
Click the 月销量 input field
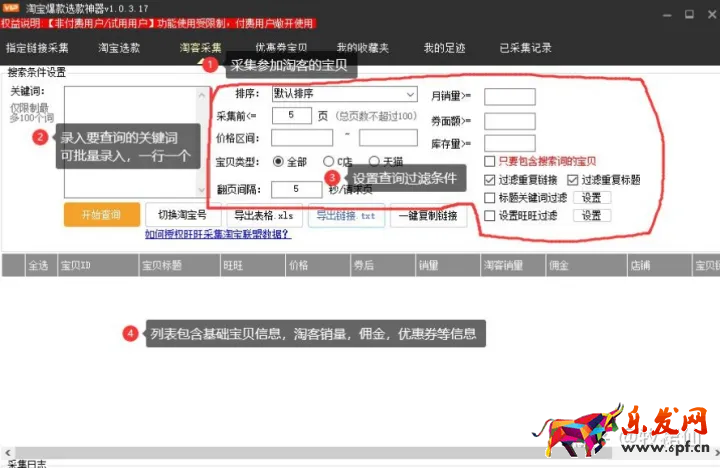coord(510,96)
